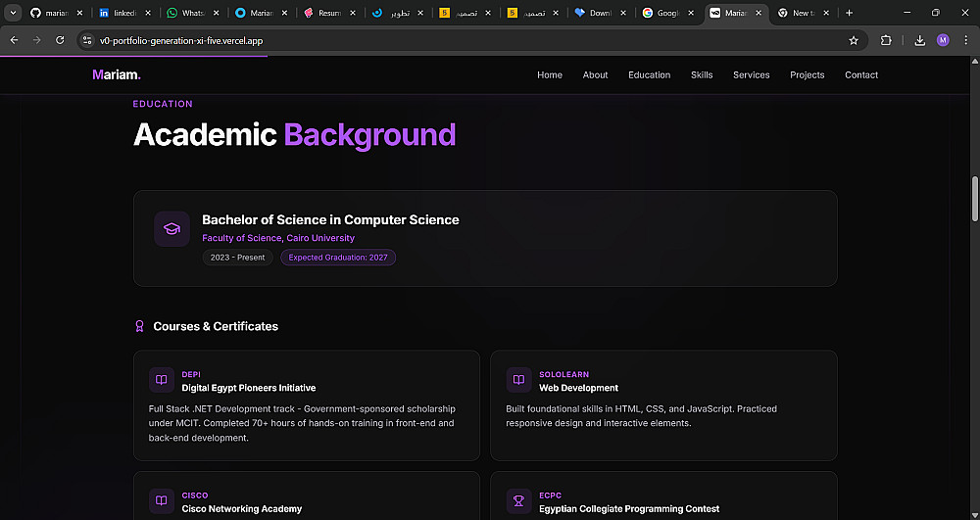
Task: Click the award icon beside Courses & Certificates
Action: pyautogui.click(x=140, y=326)
